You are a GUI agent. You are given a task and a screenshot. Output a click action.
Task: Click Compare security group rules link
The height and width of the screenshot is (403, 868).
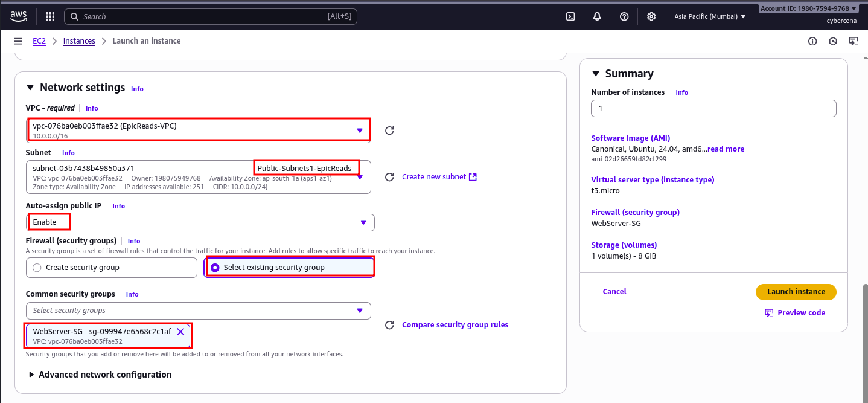coord(455,325)
